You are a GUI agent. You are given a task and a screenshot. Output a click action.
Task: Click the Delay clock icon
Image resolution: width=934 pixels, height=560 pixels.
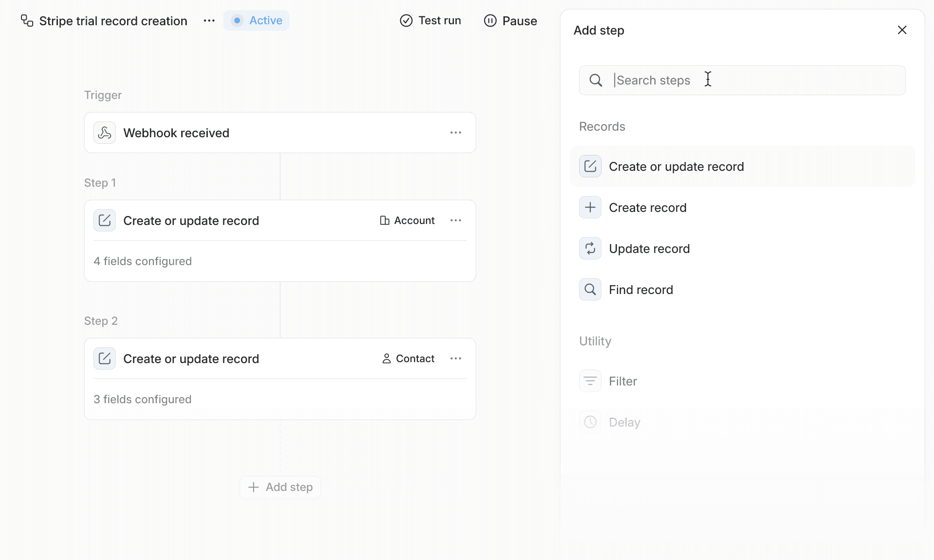pyautogui.click(x=590, y=422)
